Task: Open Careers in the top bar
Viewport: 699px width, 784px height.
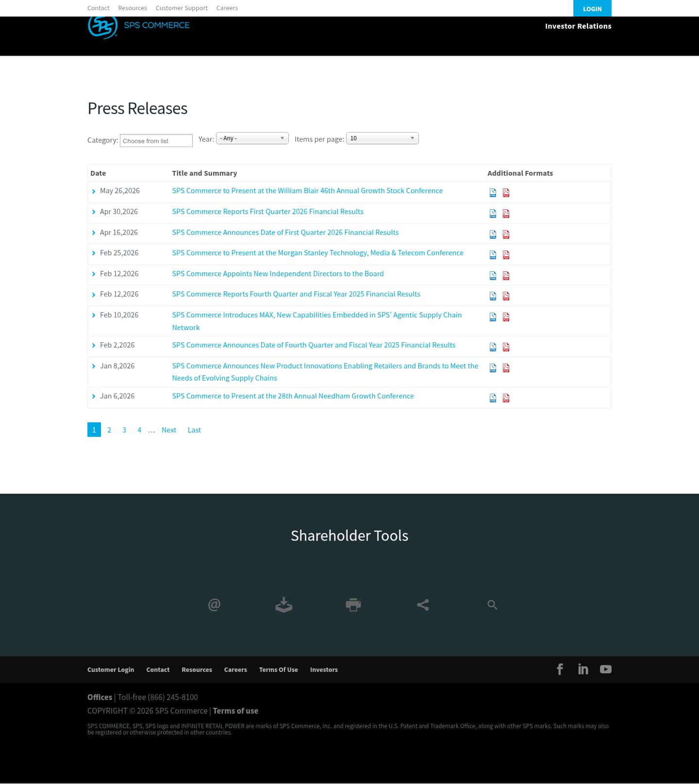Action: tap(227, 8)
